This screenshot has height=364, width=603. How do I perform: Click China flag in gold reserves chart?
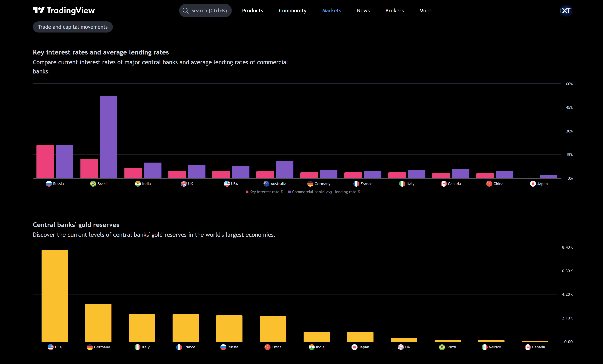[x=267, y=347]
